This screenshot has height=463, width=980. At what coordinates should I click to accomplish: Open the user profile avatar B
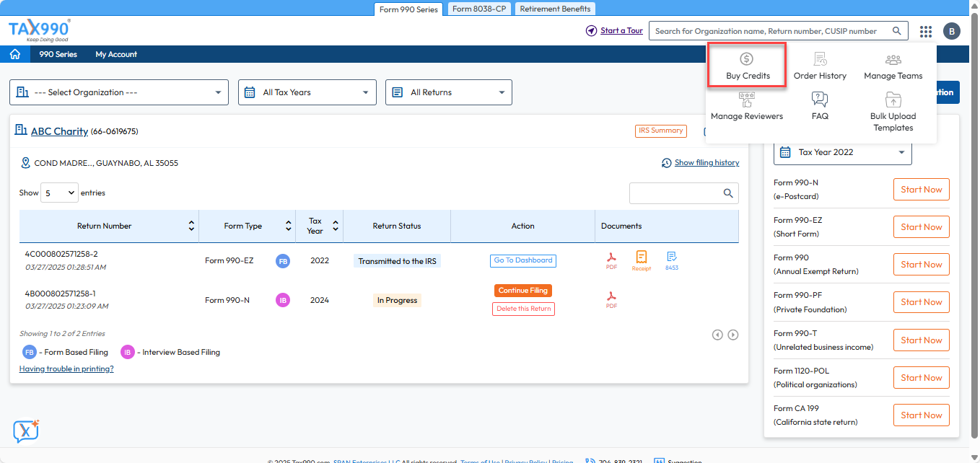[x=952, y=31]
